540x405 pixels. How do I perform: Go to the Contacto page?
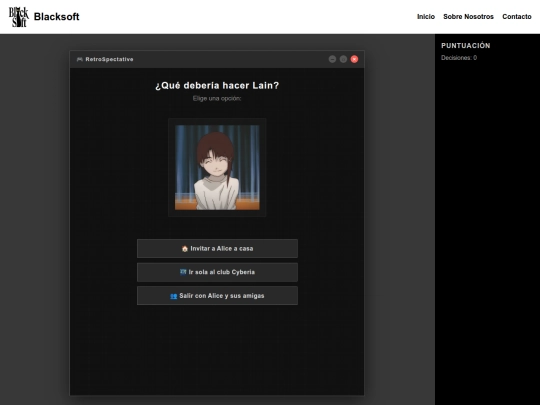(517, 17)
